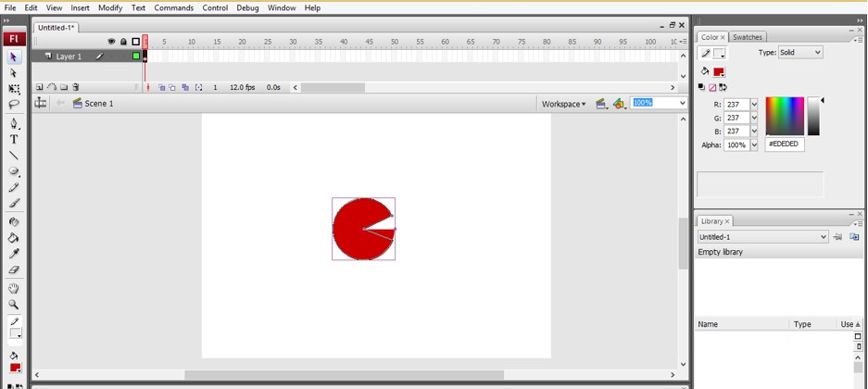Select the Untitled-1 document tab
This screenshot has width=868, height=389.
pyautogui.click(x=56, y=28)
